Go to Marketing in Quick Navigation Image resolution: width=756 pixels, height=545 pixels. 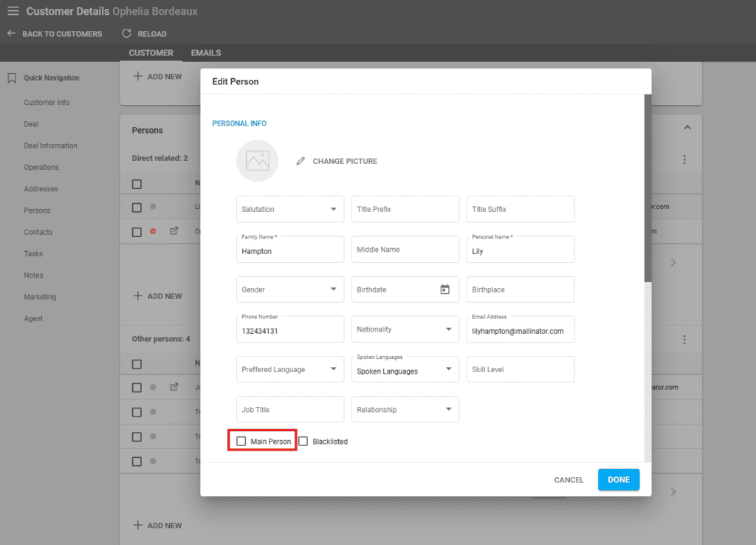pos(40,297)
